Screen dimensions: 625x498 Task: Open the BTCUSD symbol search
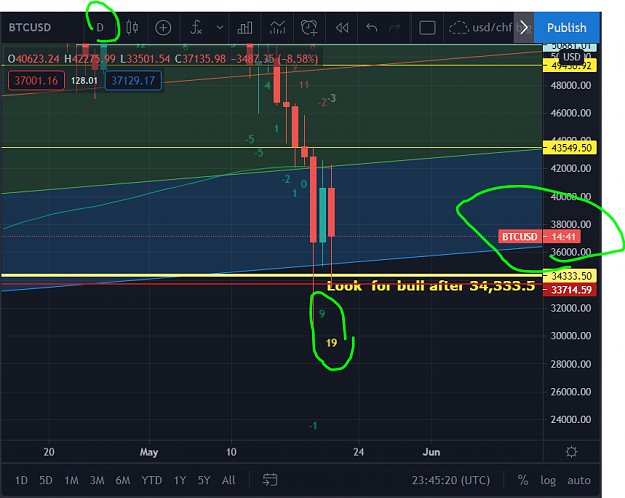[30, 28]
